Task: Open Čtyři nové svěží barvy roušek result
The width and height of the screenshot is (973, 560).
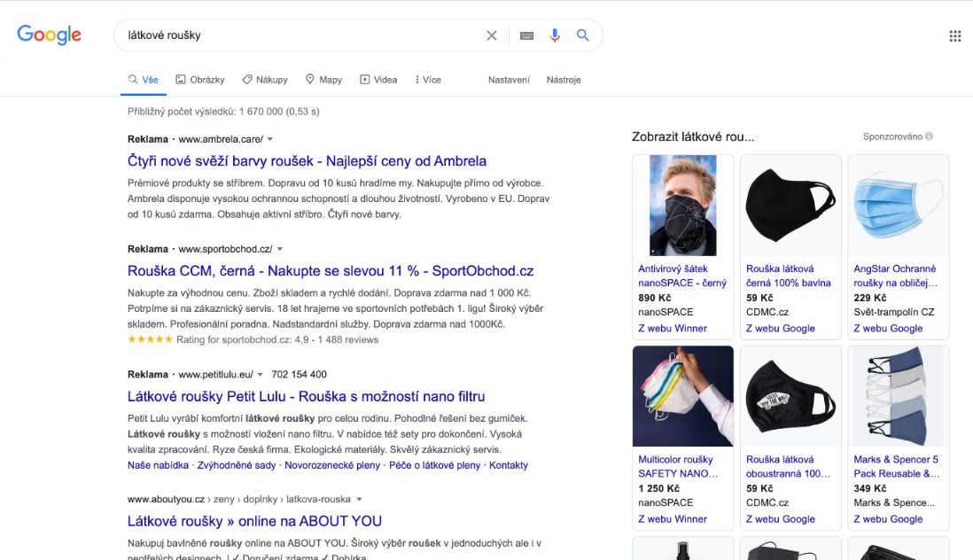Action: [x=307, y=161]
